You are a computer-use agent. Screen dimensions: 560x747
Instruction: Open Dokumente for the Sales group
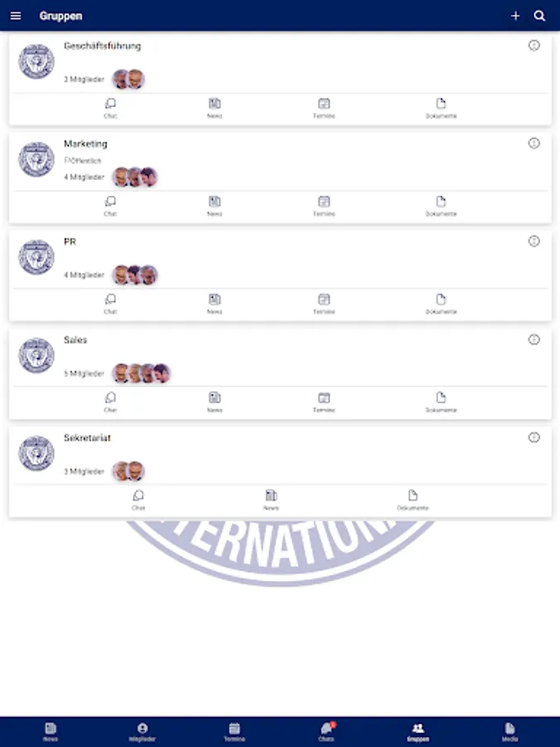pyautogui.click(x=441, y=402)
